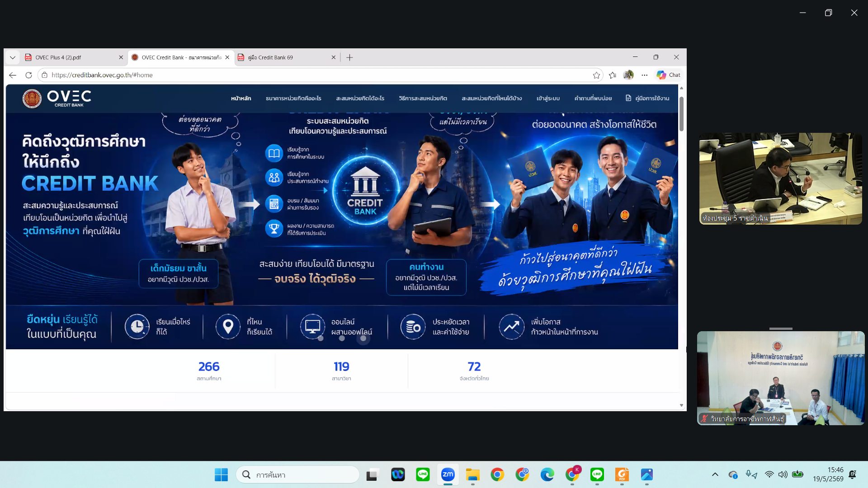Open the notification bell in system tray
This screenshot has height=488, width=868.
853,474
